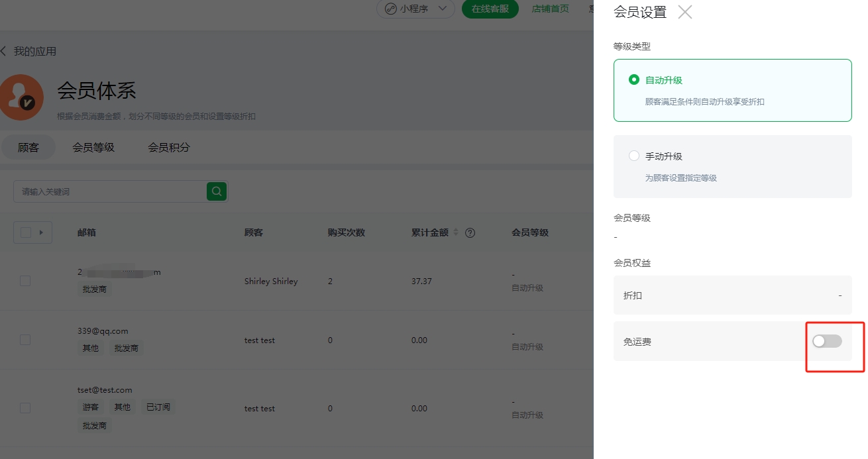868x459 pixels.
Task: Click the help question icon next to 累计金额
Action: tap(470, 232)
